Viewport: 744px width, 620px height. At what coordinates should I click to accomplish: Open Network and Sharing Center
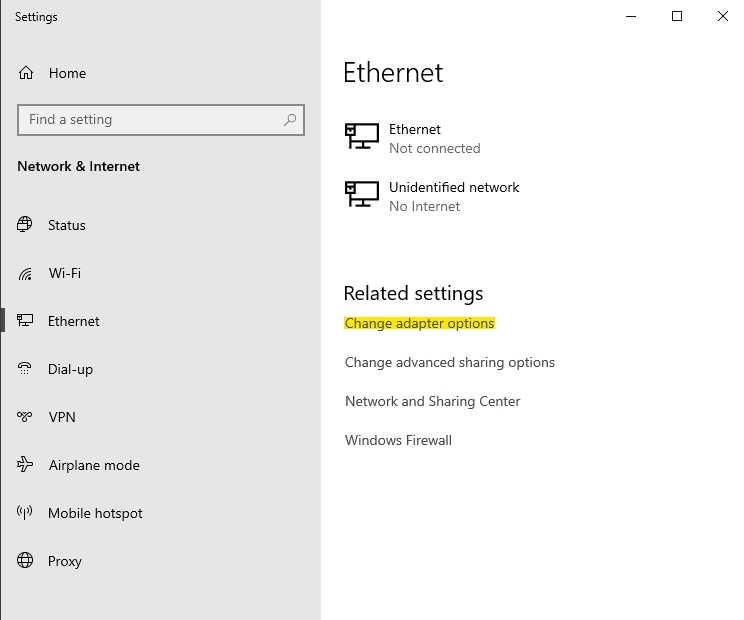(x=432, y=401)
